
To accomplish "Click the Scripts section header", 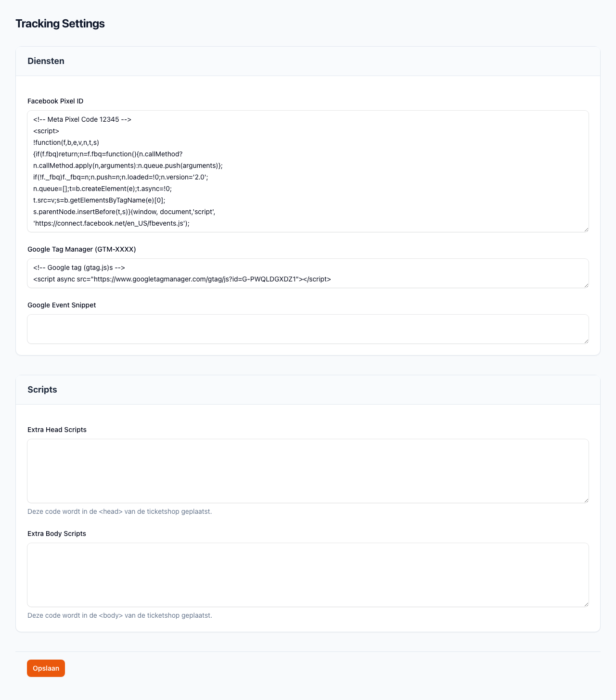I will pos(42,390).
